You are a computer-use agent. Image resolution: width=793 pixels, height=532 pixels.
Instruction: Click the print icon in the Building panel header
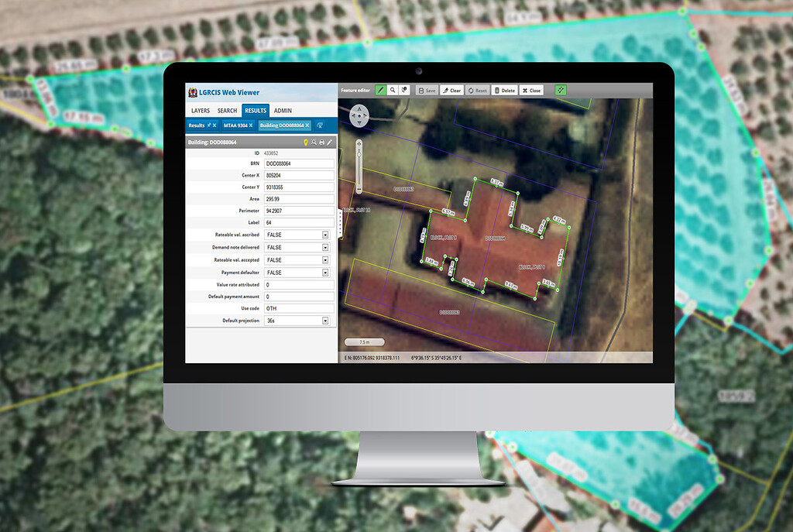tap(322, 142)
